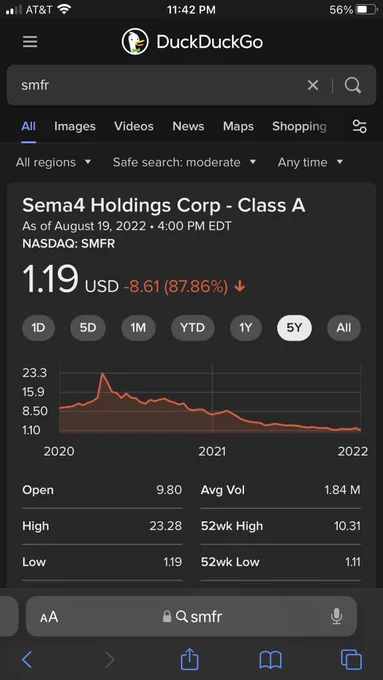Select the YTD chart range
383x680 pixels.
coord(193,328)
